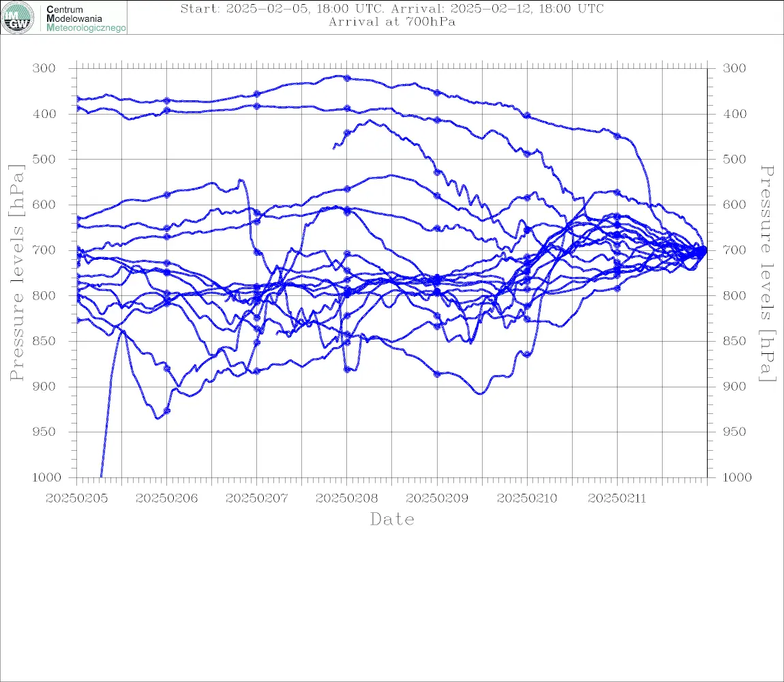Click the right axis 500 label

coord(734,159)
